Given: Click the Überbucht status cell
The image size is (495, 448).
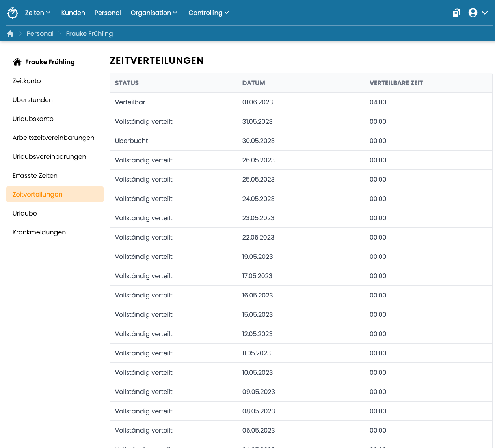Looking at the screenshot, I should point(132,141).
